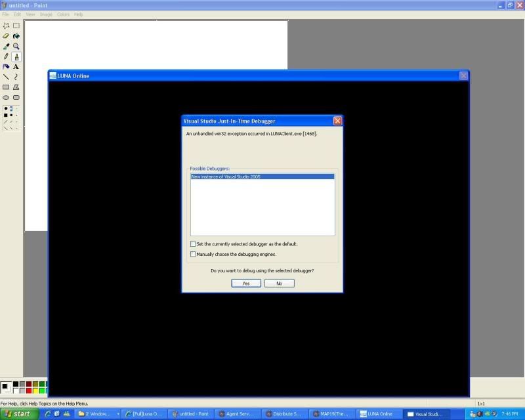Viewport: 525px width, 420px height.
Task: Select the Curve tool
Action: [x=16, y=77]
